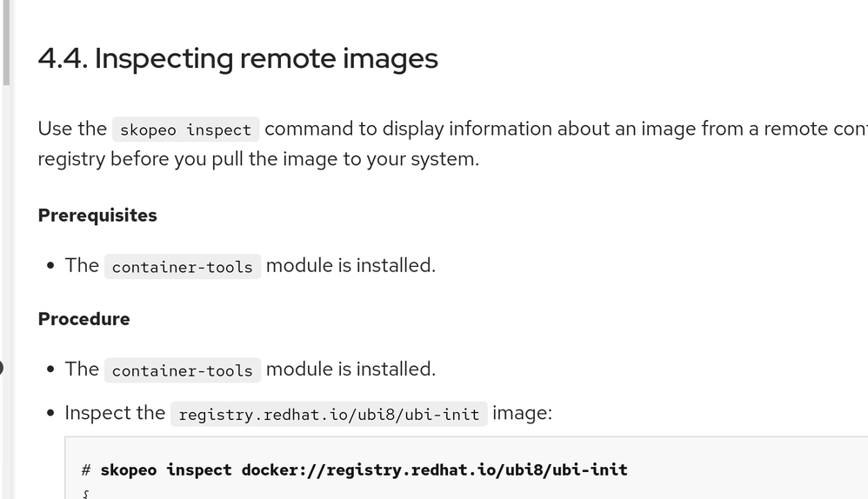This screenshot has height=499, width=868.
Task: Click the bullet point under Prerequisites
Action: point(52,266)
